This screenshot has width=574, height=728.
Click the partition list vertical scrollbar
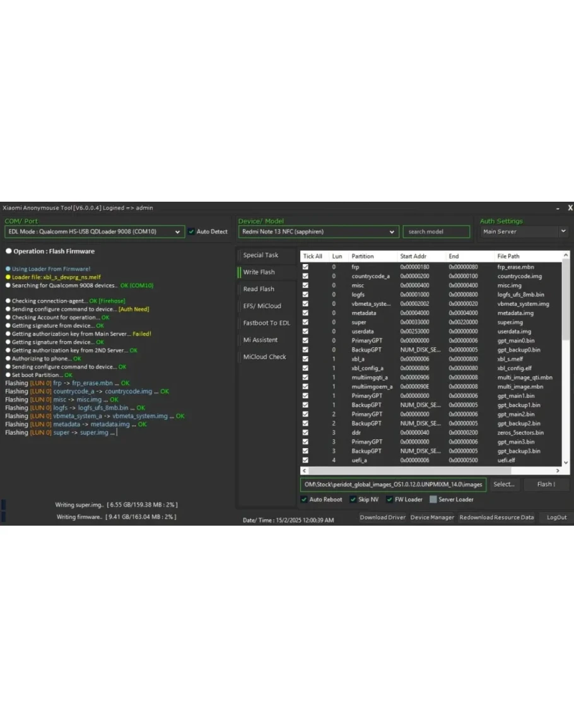[565, 359]
